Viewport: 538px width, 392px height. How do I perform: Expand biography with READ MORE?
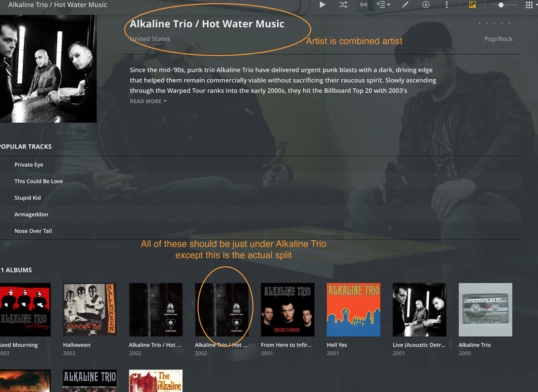pyautogui.click(x=148, y=101)
